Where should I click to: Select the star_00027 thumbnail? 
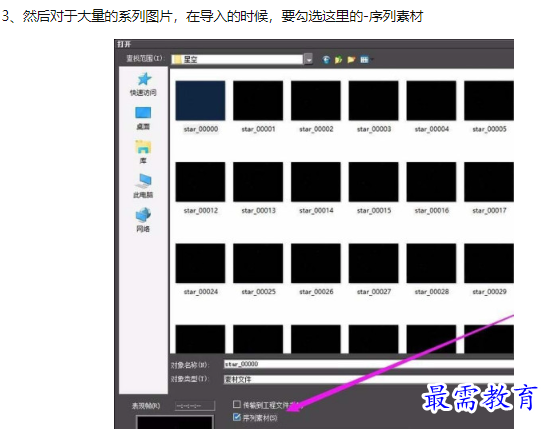tap(374, 263)
